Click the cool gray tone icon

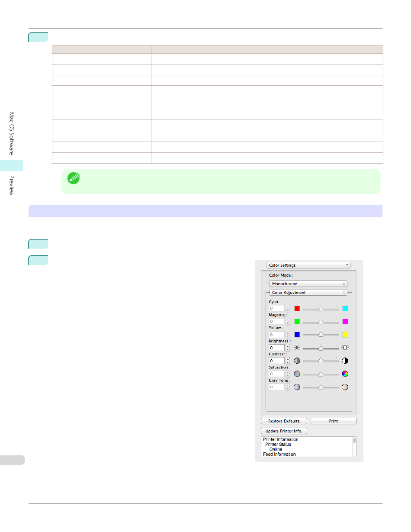[x=297, y=387]
